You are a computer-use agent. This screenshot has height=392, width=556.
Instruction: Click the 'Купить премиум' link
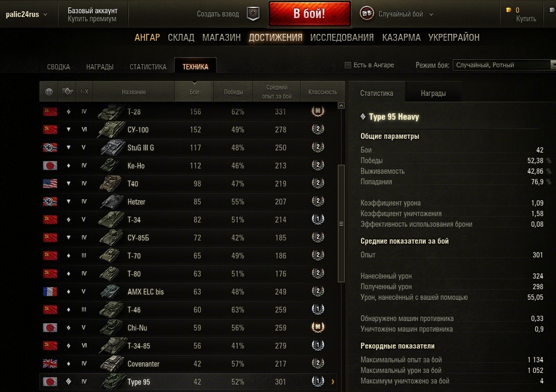[x=92, y=19]
